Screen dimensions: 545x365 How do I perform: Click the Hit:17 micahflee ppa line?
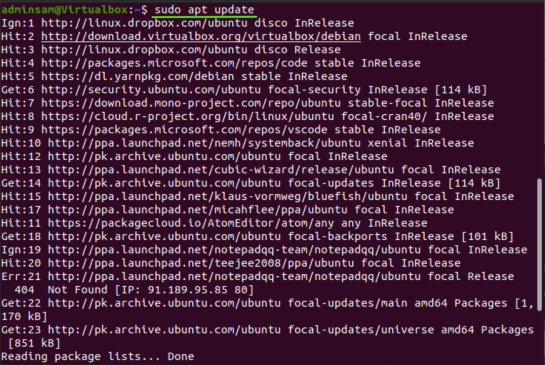tap(228, 210)
